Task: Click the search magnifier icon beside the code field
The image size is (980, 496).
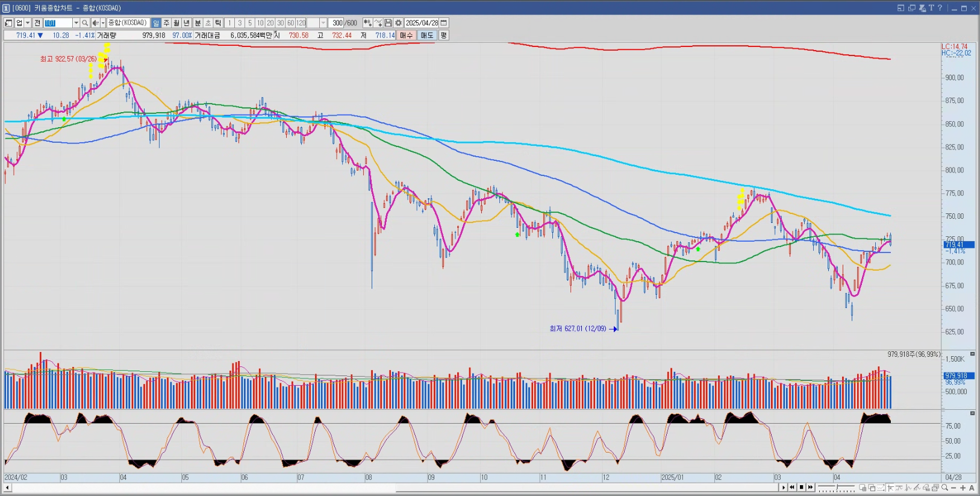Action: click(85, 23)
